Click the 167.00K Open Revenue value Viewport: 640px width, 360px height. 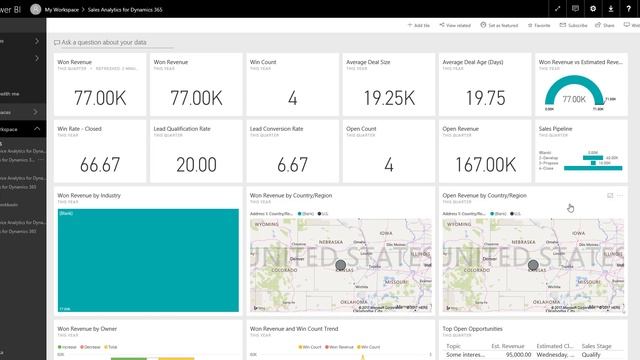point(485,165)
